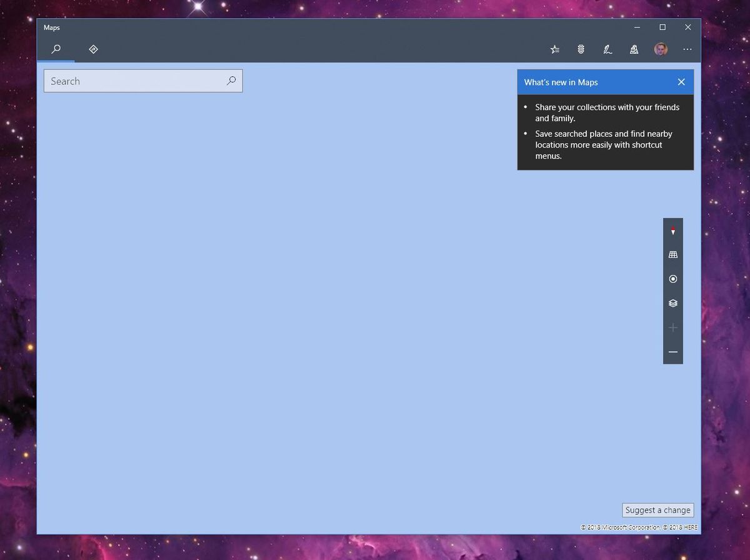Click inside the Search input field

pyautogui.click(x=125, y=81)
